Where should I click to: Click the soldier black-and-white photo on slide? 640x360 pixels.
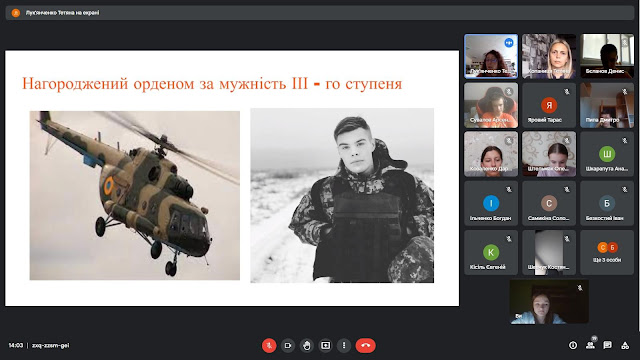coord(342,196)
